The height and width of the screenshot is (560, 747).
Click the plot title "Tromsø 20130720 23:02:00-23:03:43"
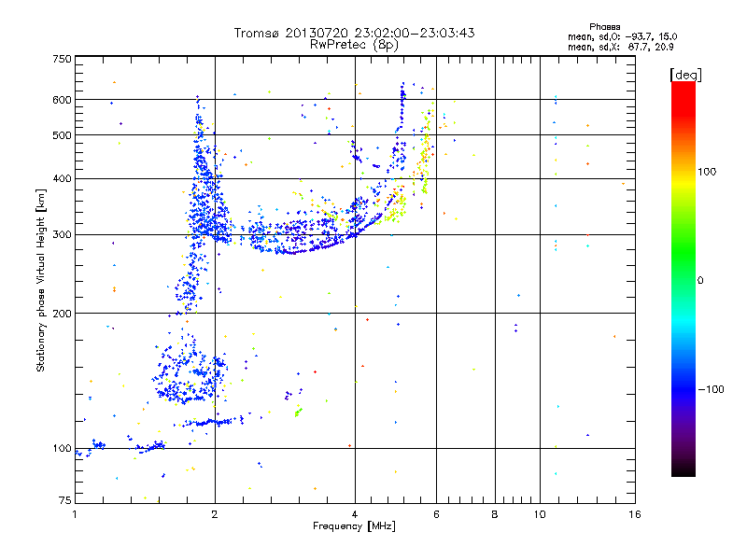click(x=354, y=33)
